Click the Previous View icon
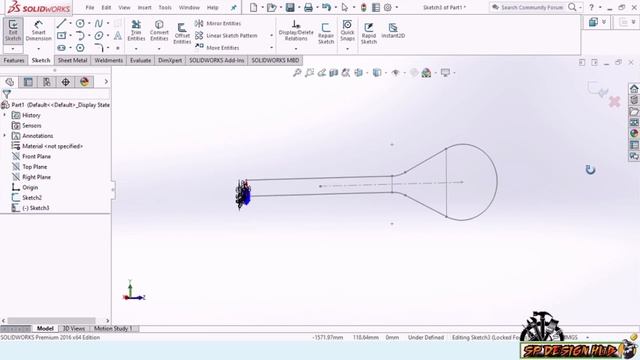 click(x=322, y=73)
